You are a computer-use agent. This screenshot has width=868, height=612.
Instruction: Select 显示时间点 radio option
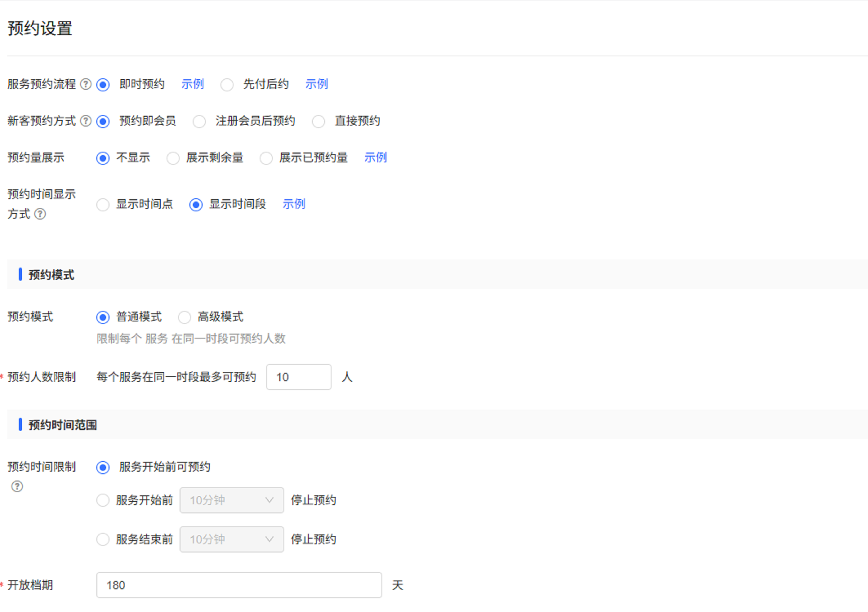point(103,205)
